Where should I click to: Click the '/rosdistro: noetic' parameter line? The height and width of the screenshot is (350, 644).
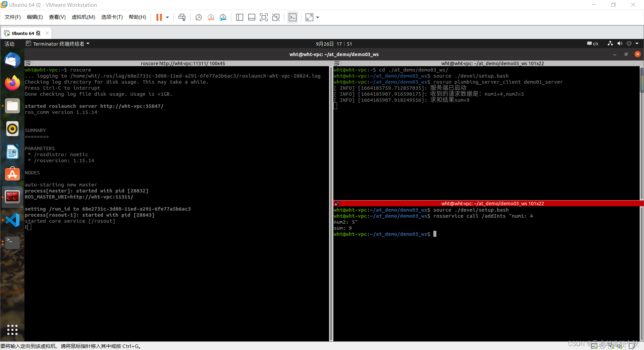tap(58, 155)
